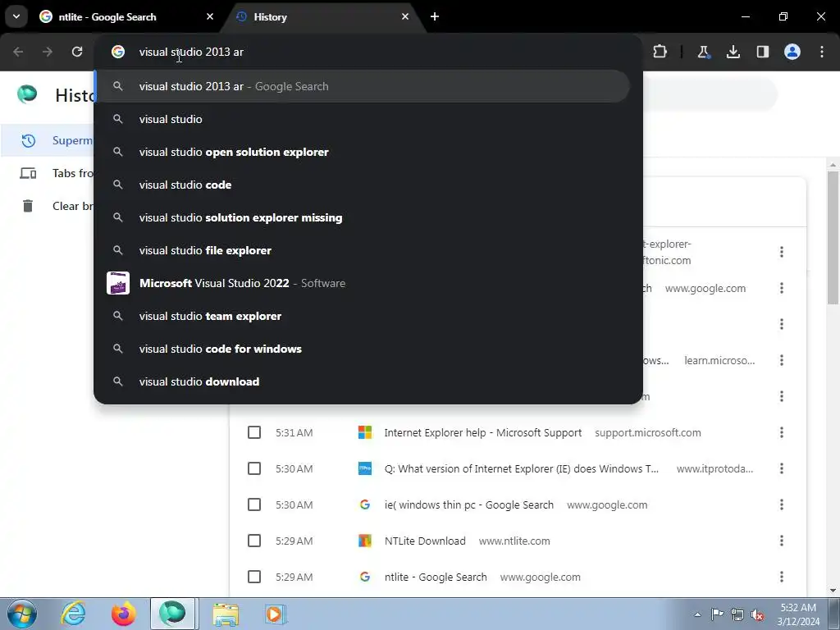Image resolution: width=840 pixels, height=630 pixels.
Task: Switch to the ntlite - Google Search tab
Action: pos(127,16)
